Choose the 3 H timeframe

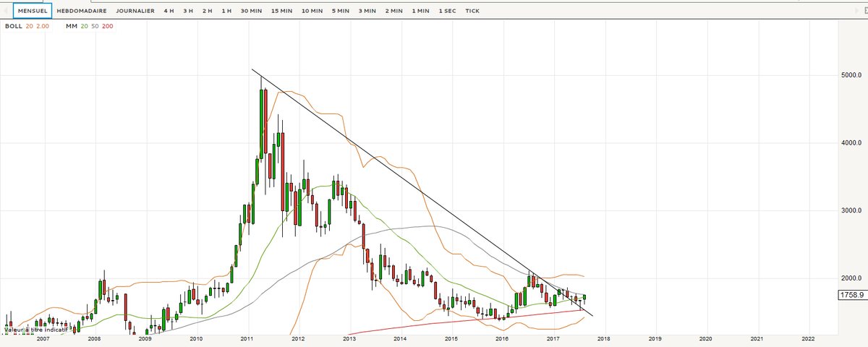tap(188, 12)
